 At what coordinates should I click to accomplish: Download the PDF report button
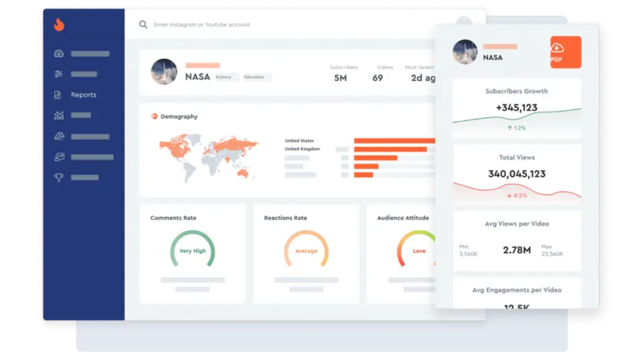565,52
